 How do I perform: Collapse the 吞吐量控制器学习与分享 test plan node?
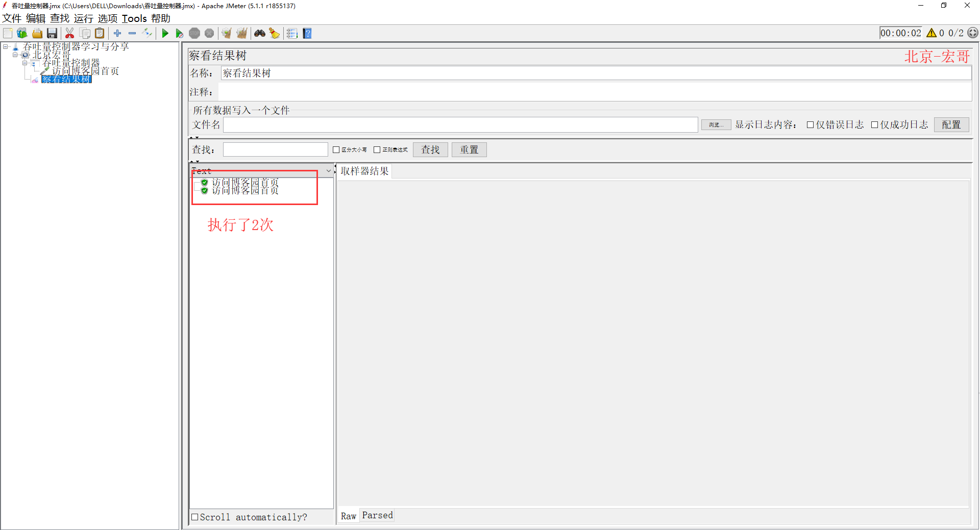[x=6, y=46]
